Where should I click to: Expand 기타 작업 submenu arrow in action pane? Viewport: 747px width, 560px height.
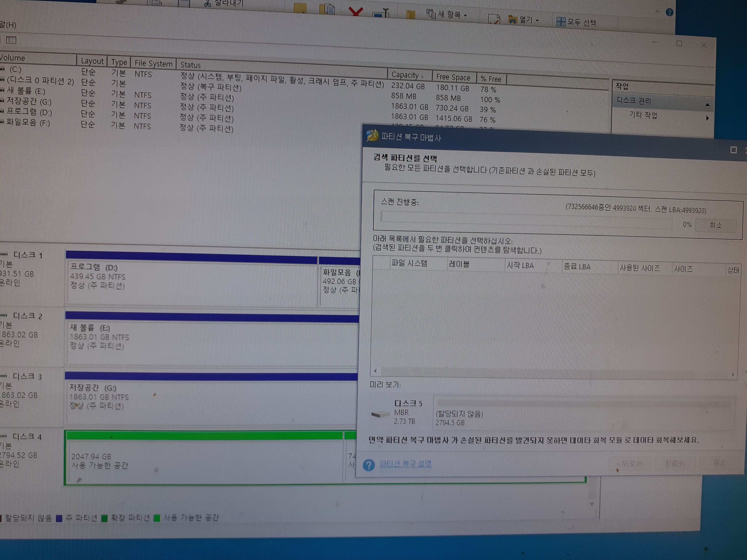point(707,118)
